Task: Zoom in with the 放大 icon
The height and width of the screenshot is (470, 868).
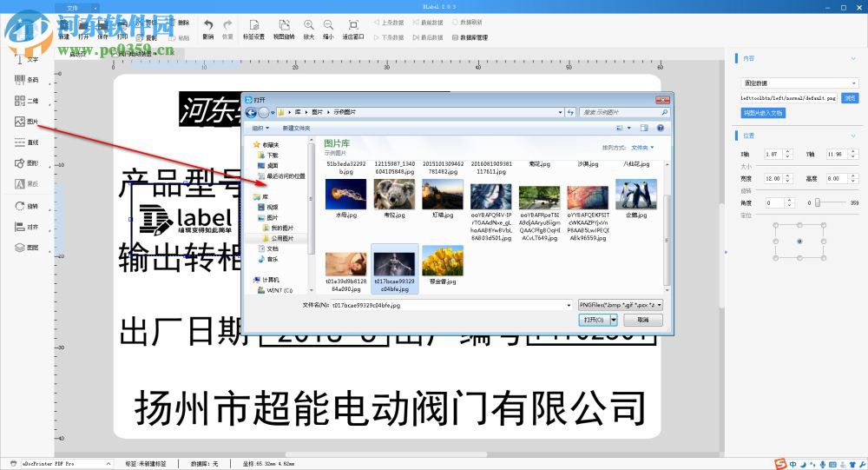Action: pyautogui.click(x=308, y=30)
